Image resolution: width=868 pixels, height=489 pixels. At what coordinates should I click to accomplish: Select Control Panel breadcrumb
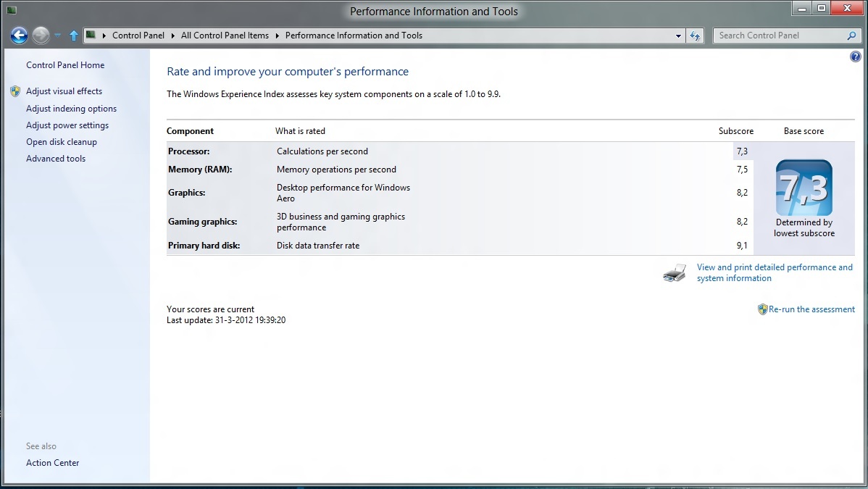coord(138,35)
